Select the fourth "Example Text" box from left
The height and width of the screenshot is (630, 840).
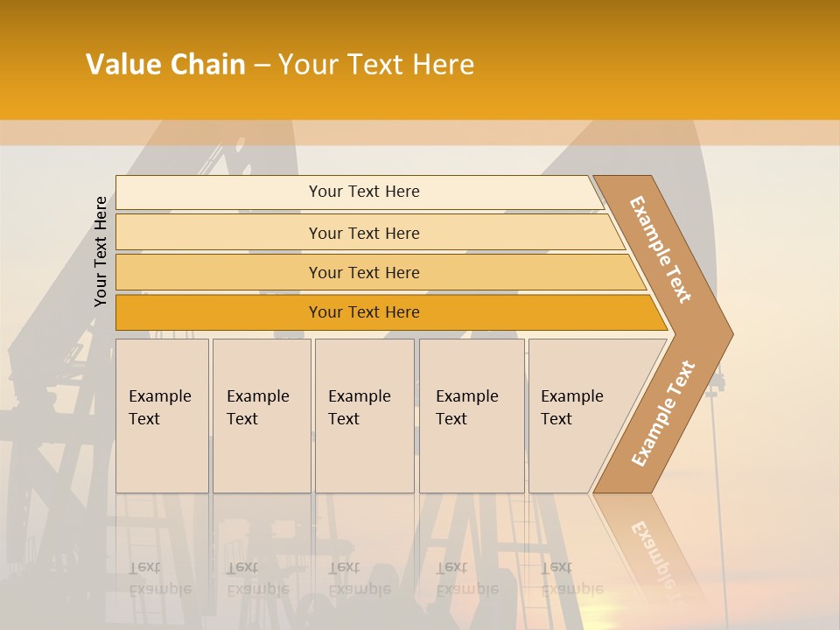(471, 416)
